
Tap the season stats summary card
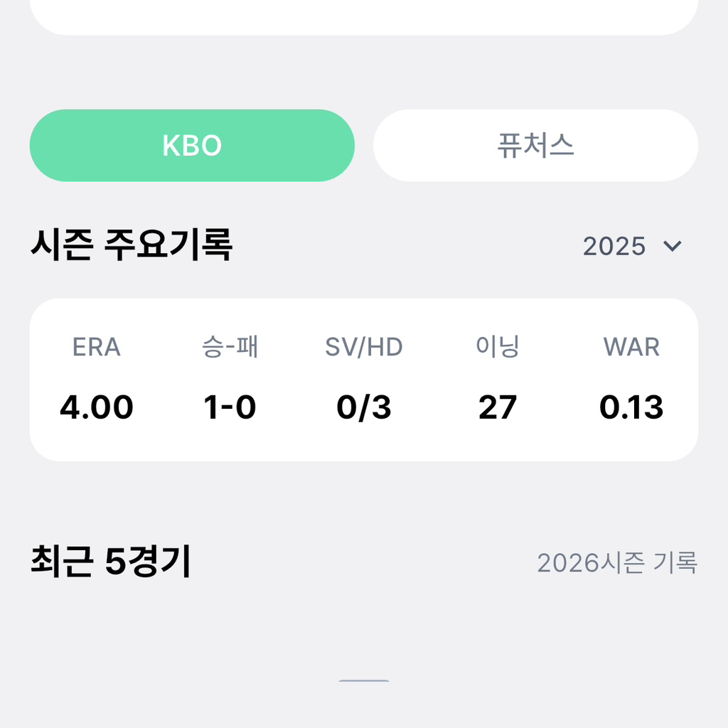(364, 380)
